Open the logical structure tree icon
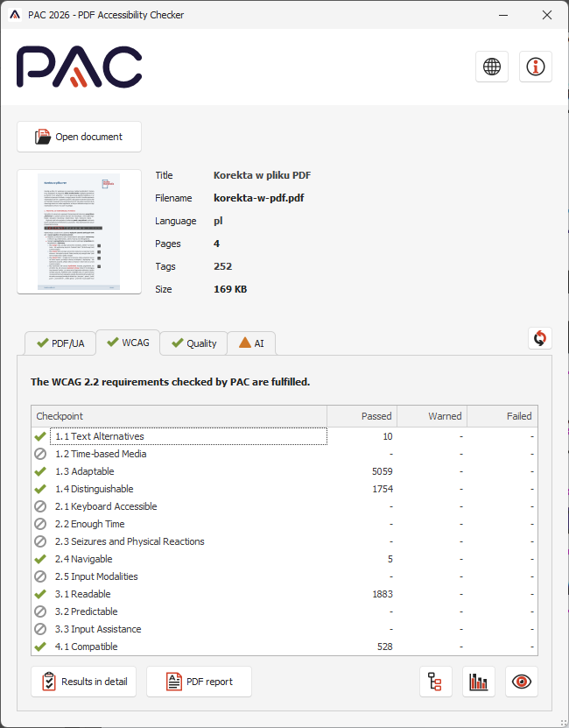This screenshot has height=728, width=569. click(435, 682)
